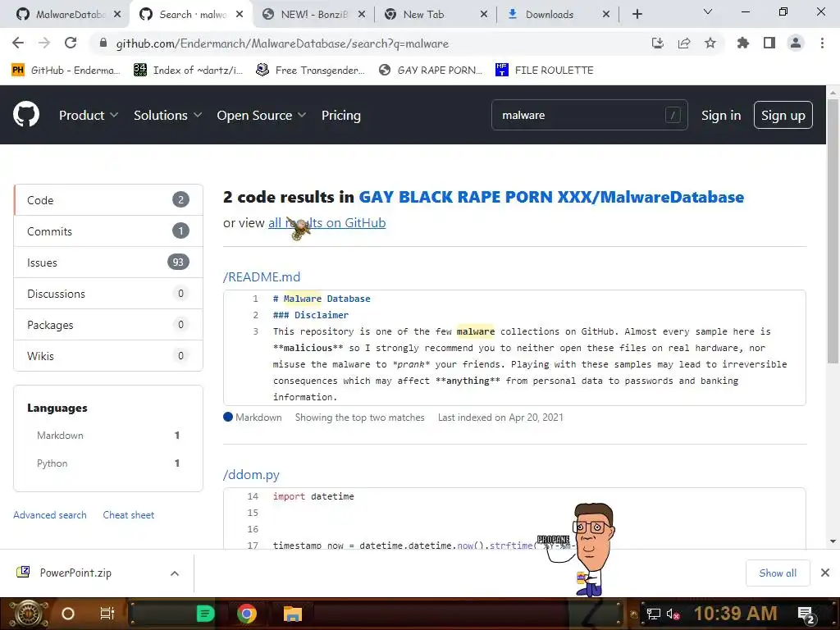The image size is (840, 630).
Task: Open File Explorer from the taskbar
Action: [293, 614]
